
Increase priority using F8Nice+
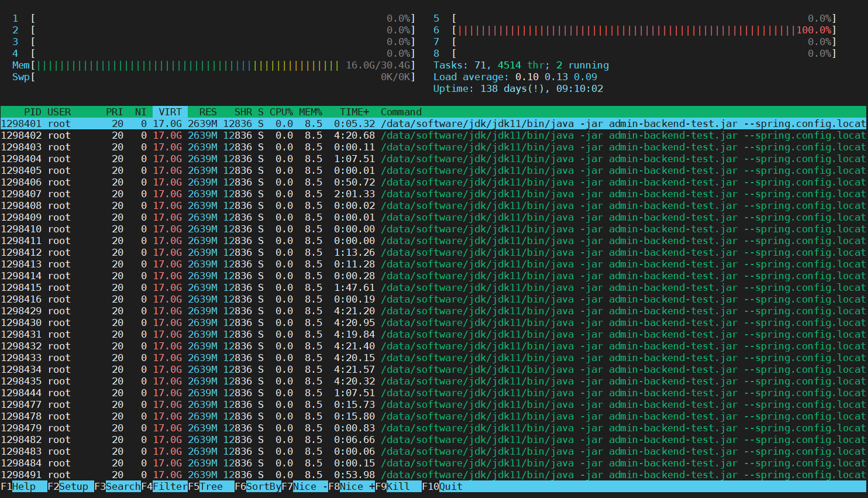(351, 486)
